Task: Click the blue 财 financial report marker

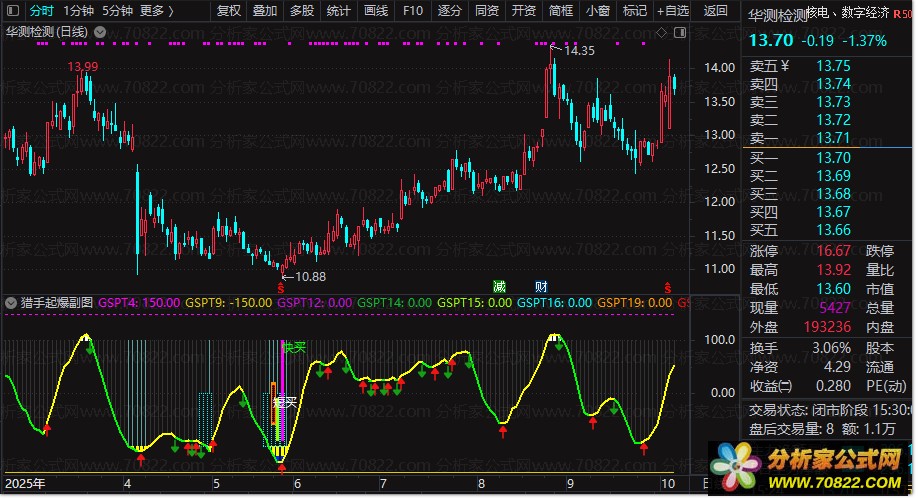Action: tap(541, 286)
